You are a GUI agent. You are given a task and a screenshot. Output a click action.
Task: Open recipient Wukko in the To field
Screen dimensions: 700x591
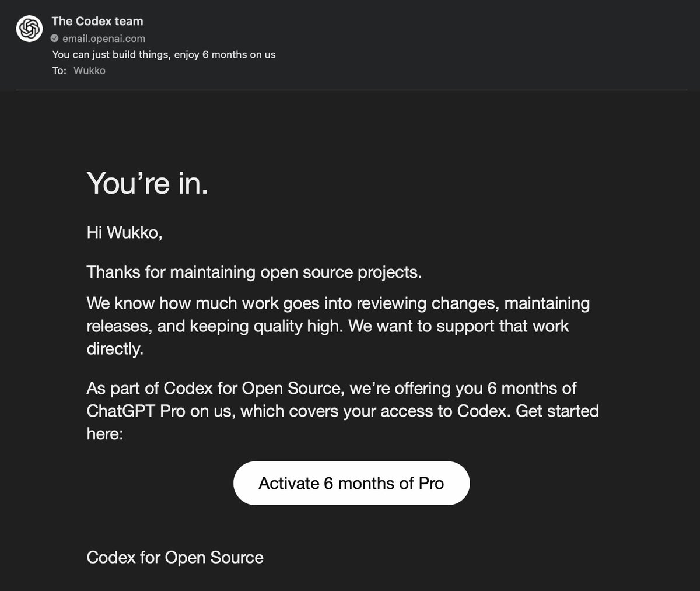89,71
